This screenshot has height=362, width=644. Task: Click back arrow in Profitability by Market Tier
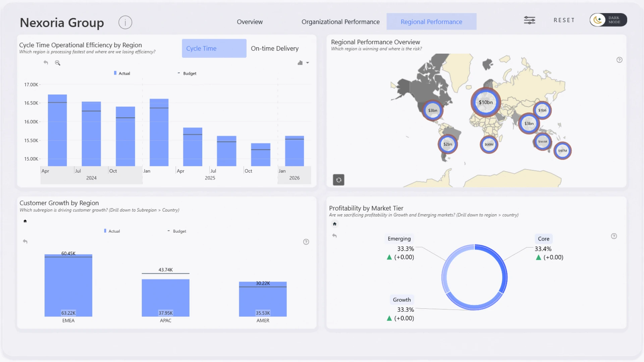coord(334,236)
